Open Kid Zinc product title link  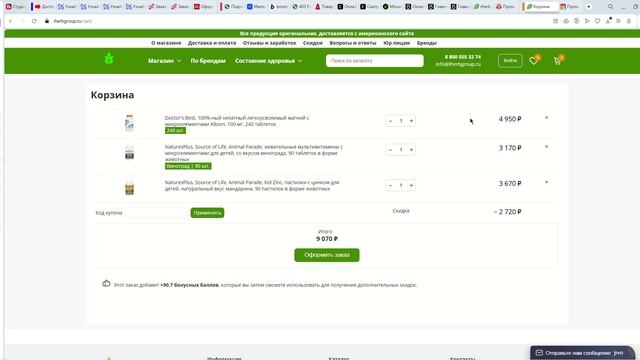[x=252, y=185]
